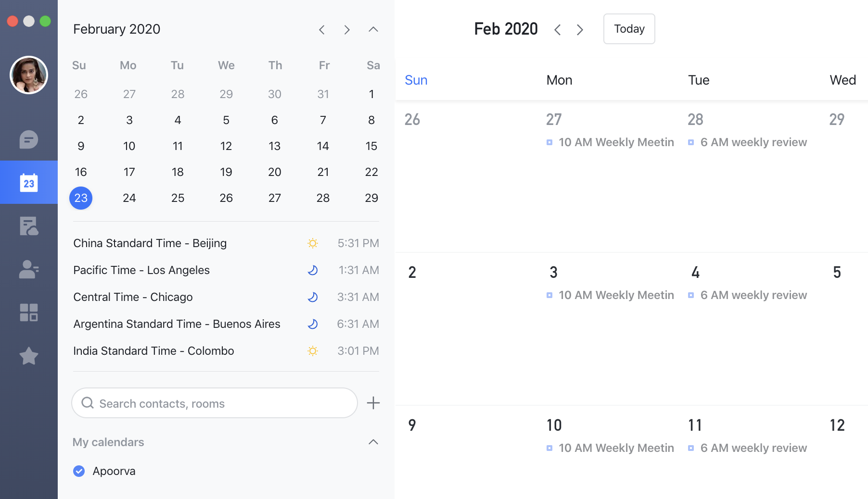Screen dimensions: 868x499
Task: Click the moon icon for Chicago time
Action: coord(313,297)
